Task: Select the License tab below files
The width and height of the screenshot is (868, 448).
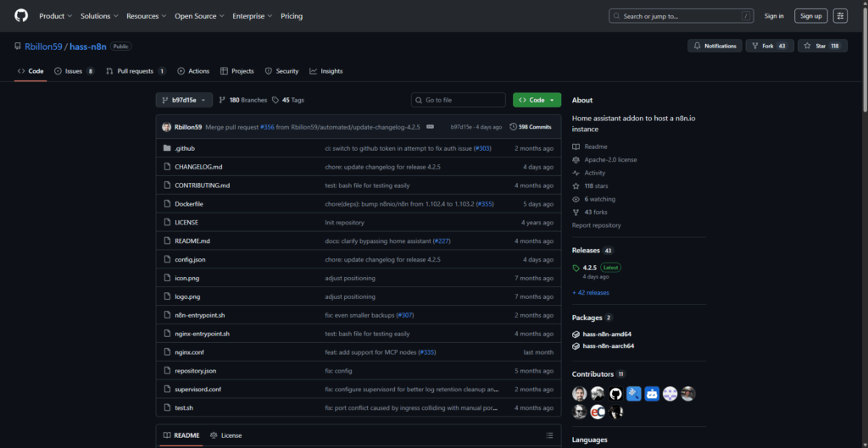Action: point(225,435)
